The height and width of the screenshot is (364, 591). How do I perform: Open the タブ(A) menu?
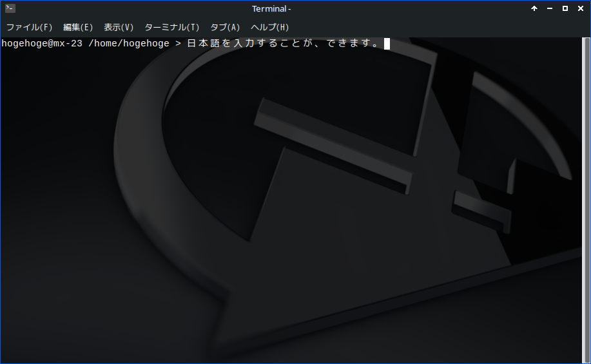coord(225,28)
